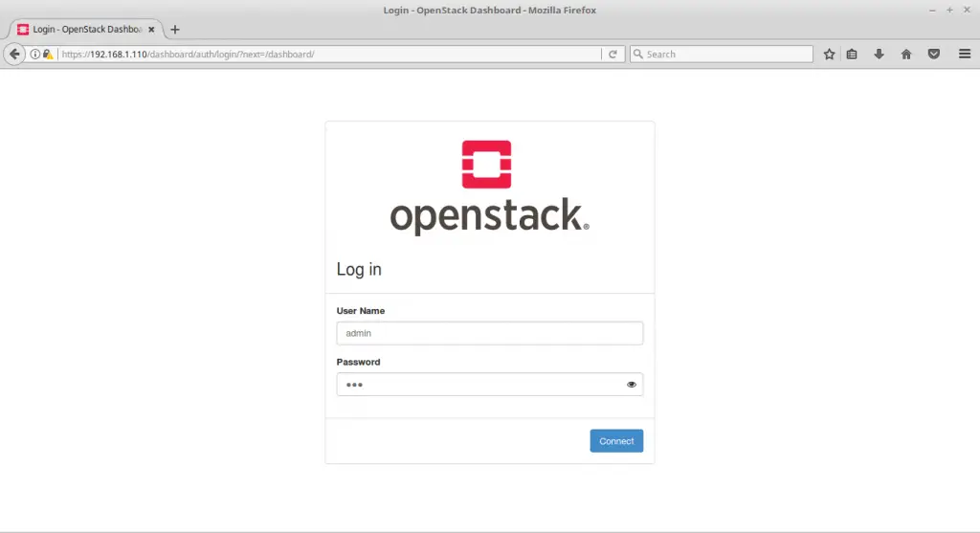The width and height of the screenshot is (980, 533).
Task: Open the Firefox hamburger menu
Action: (x=965, y=55)
